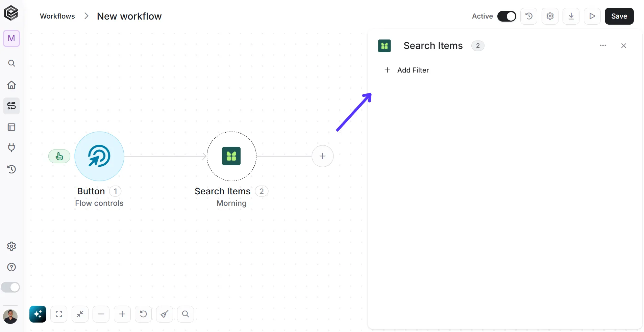Click Add Filter in Search Items panel
The height and width of the screenshot is (332, 644).
406,70
